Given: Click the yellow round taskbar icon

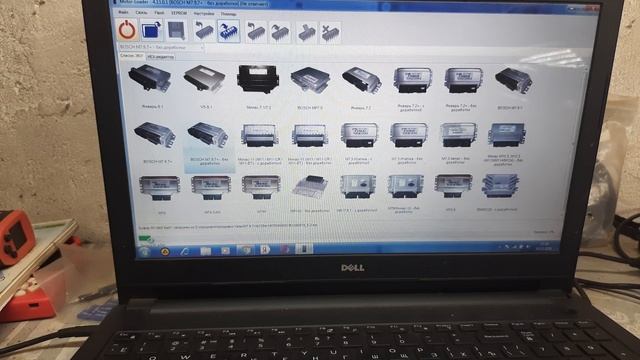Looking at the screenshot, I should pos(165,251).
